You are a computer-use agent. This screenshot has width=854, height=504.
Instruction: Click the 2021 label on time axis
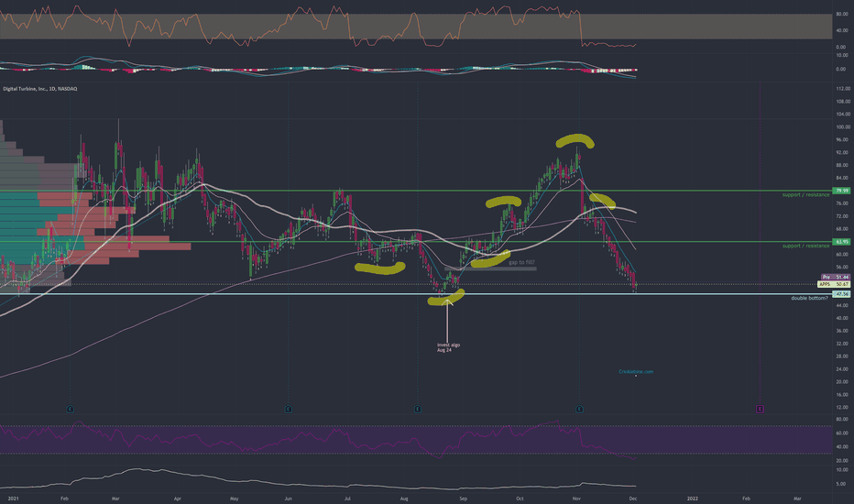point(13,498)
